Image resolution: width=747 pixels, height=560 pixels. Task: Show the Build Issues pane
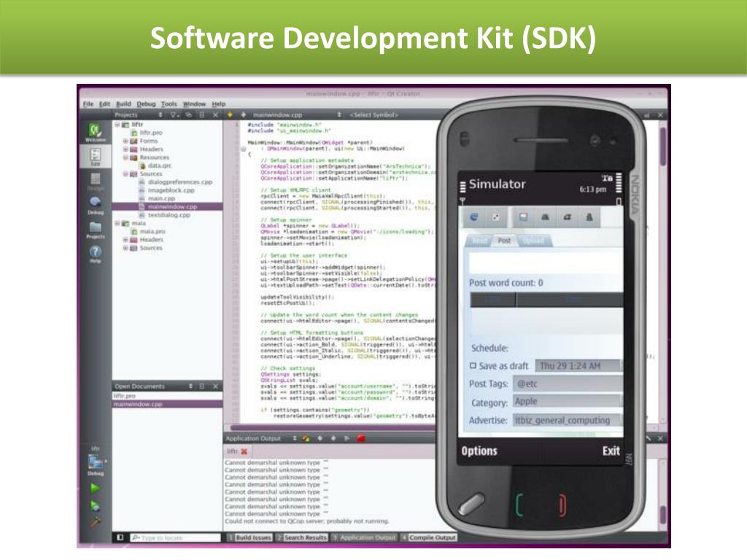(249, 537)
